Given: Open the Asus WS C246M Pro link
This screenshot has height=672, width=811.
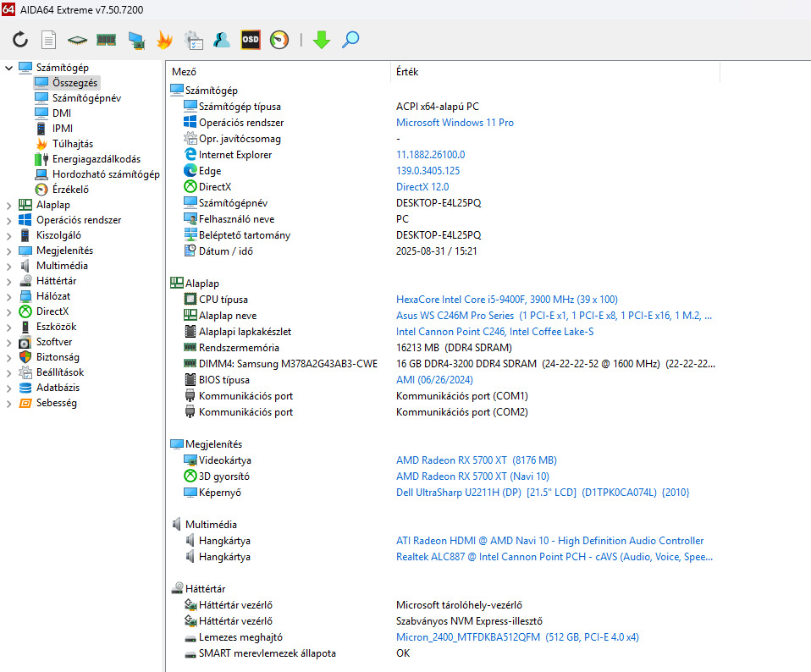Looking at the screenshot, I should [x=554, y=316].
